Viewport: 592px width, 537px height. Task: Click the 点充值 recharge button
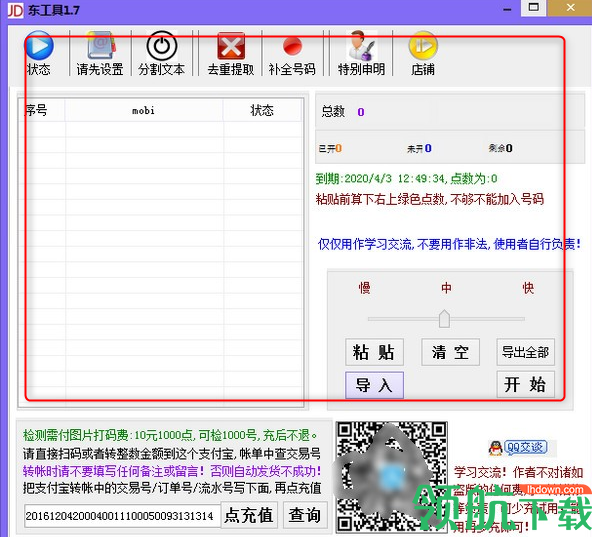coord(249,515)
